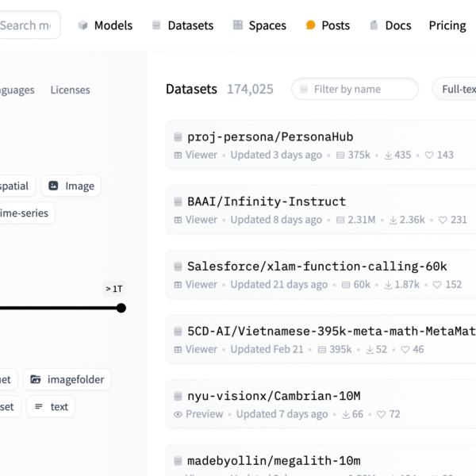The height and width of the screenshot is (476, 476).
Task: Click dataset icon beside proj-persona/PersonaHub
Action: tap(178, 137)
